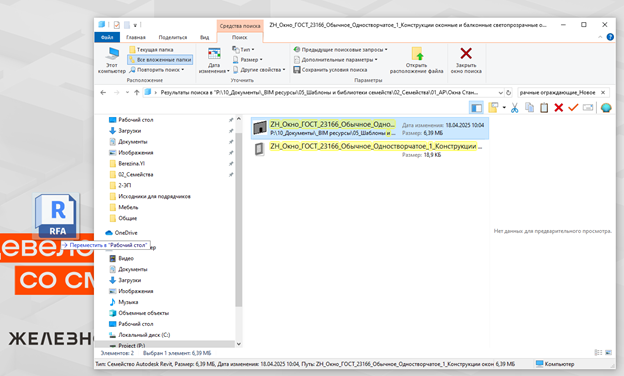Click inside the search text field

coord(557,92)
